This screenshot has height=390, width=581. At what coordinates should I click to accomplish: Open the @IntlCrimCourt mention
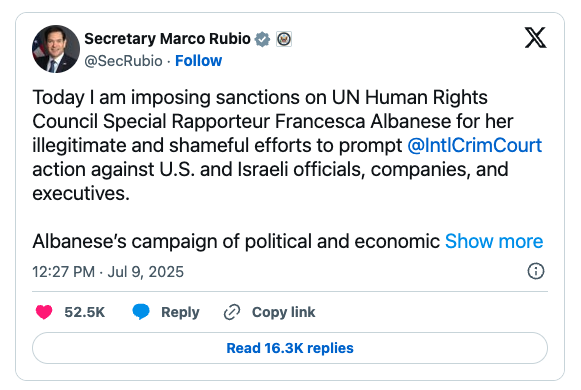(475, 145)
